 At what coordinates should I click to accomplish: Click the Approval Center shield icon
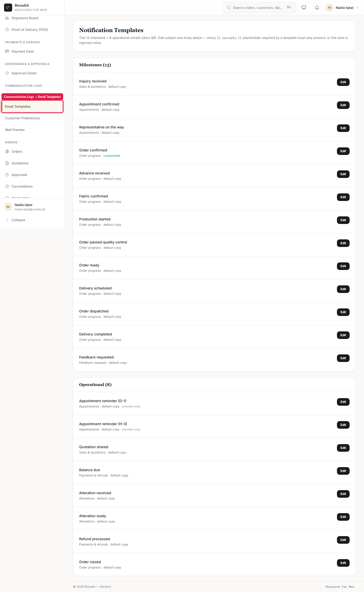click(7, 73)
